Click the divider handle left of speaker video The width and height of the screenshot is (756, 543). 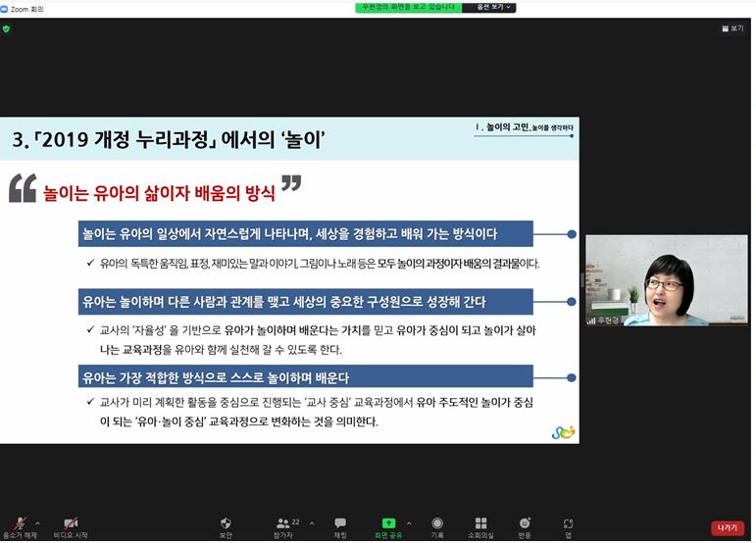pyautogui.click(x=581, y=280)
